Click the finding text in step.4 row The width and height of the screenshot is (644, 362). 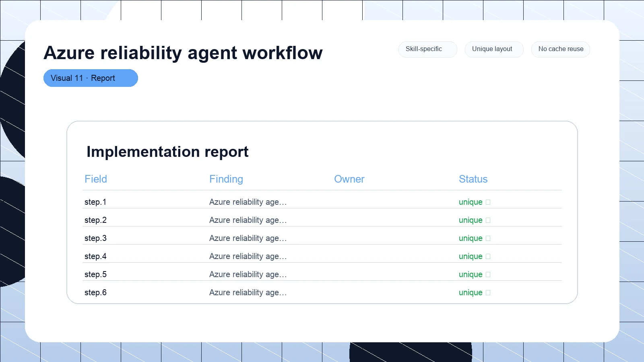(248, 256)
